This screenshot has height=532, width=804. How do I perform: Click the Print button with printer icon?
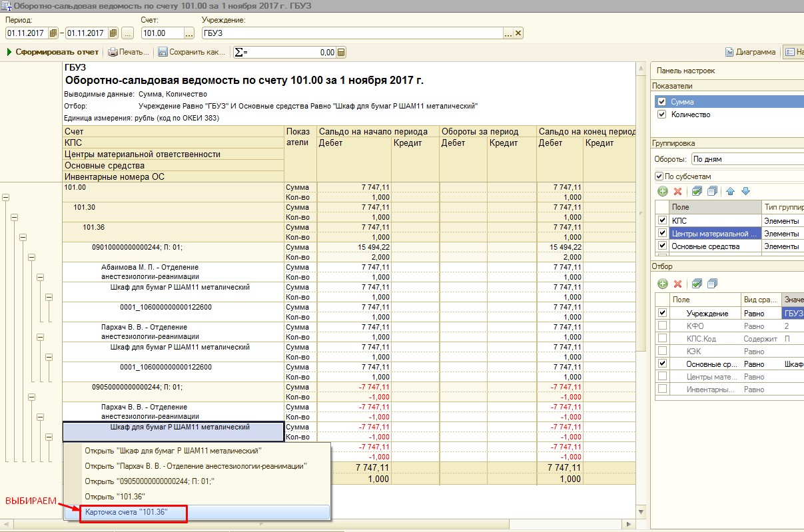(129, 52)
